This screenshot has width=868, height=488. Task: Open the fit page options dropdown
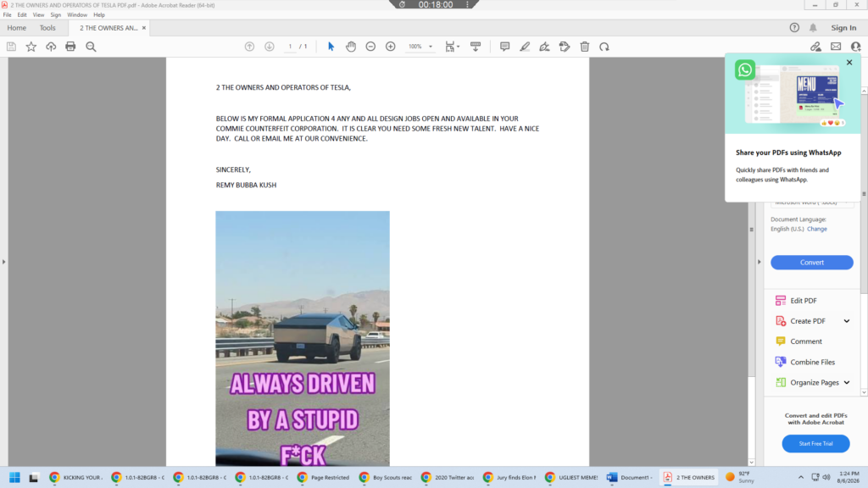(453, 47)
